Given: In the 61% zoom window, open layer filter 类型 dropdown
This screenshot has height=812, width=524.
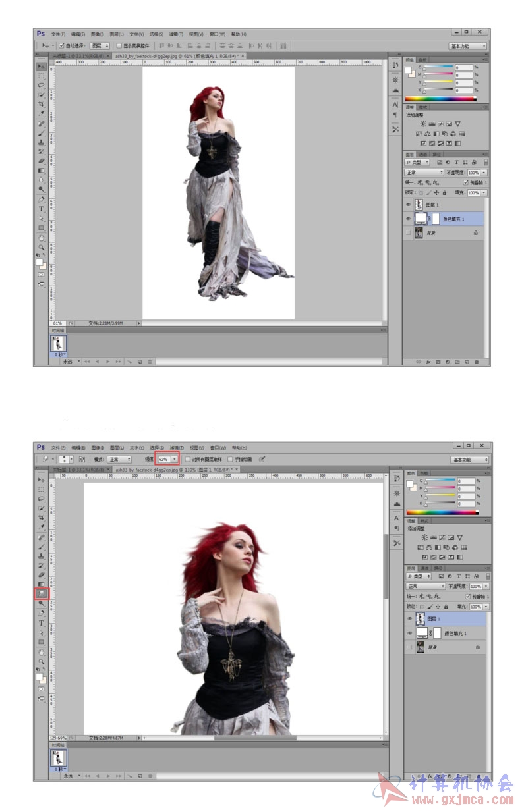Looking at the screenshot, I should coord(417,162).
